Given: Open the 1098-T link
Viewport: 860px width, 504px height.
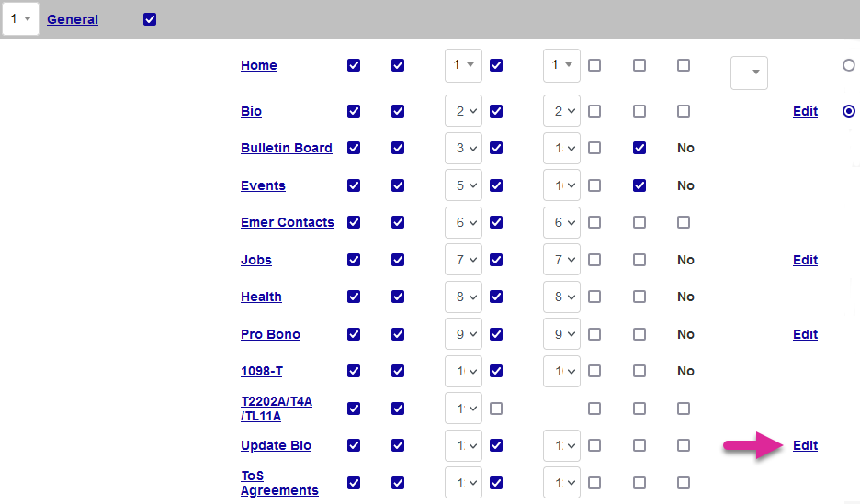Looking at the screenshot, I should [262, 371].
